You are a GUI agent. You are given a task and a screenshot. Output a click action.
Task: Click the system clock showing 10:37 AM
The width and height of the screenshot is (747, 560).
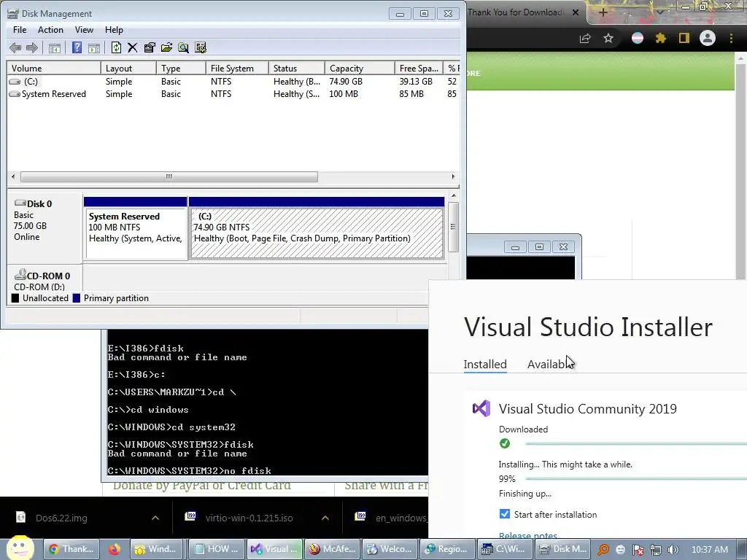click(x=709, y=550)
